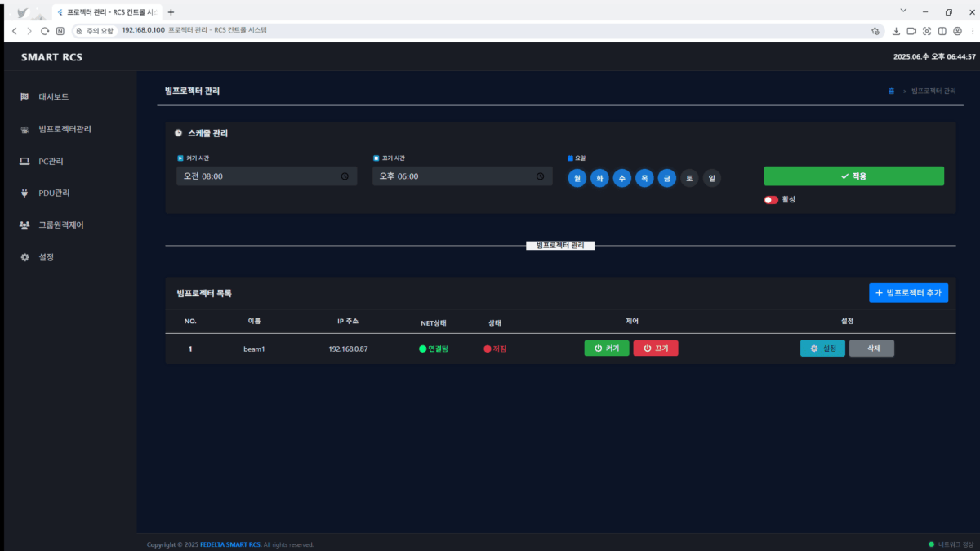Click the 설정 gear icon in sidebar
The height and width of the screenshot is (551, 980).
pos(24,257)
